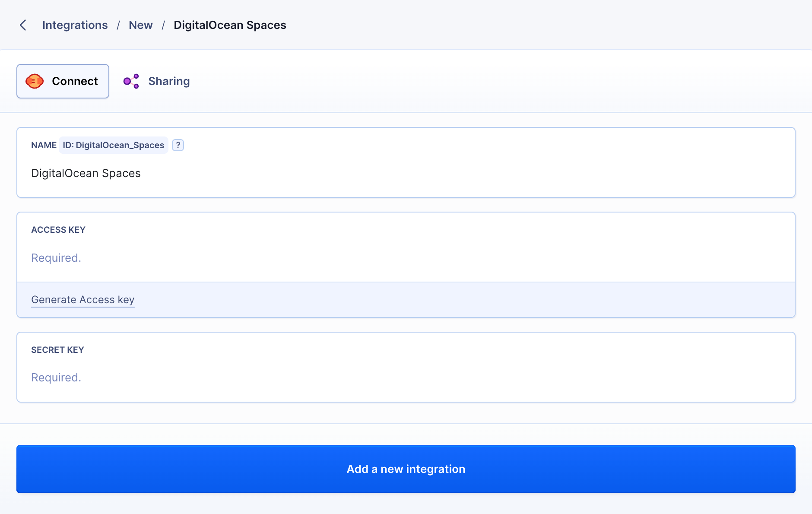The width and height of the screenshot is (812, 514).
Task: Select the Connect tab coin icon
Action: [34, 81]
